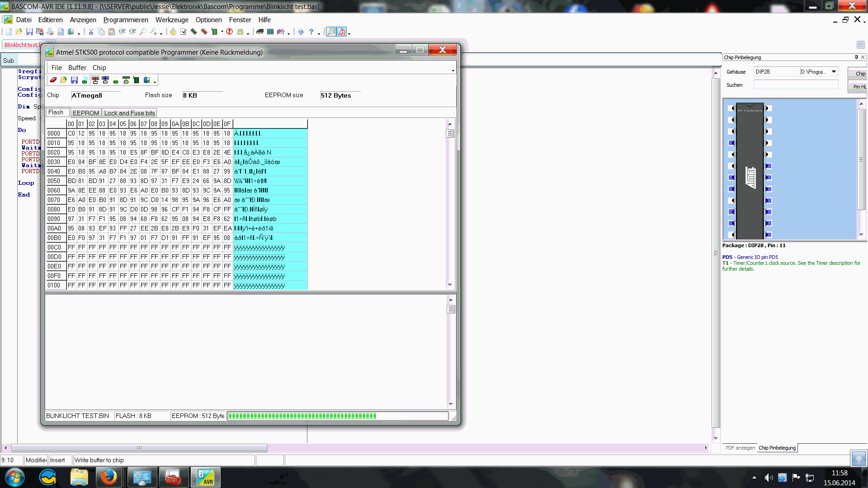This screenshot has height=488, width=868.
Task: Click the identify chip icon with question mark
Action: 116,80
